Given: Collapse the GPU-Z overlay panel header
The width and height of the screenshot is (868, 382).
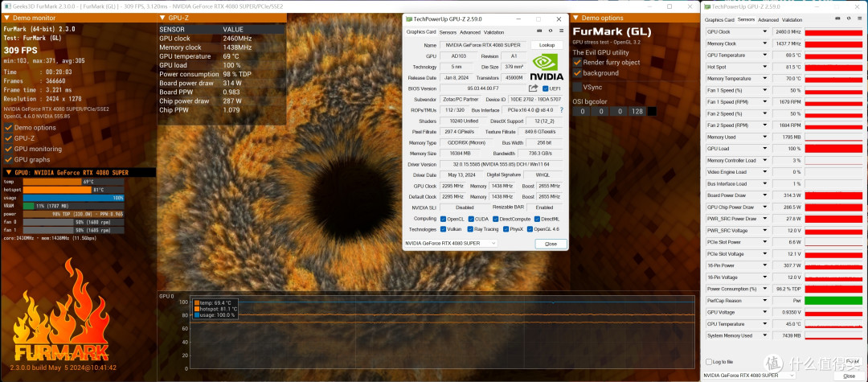Looking at the screenshot, I should [162, 18].
